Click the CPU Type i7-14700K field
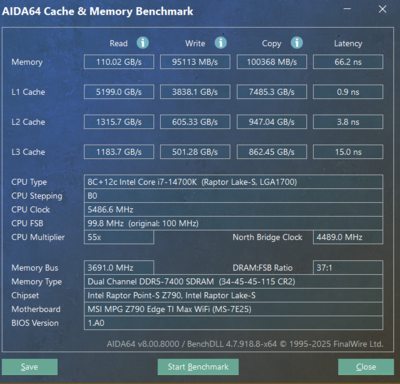400x384 pixels. [x=233, y=182]
